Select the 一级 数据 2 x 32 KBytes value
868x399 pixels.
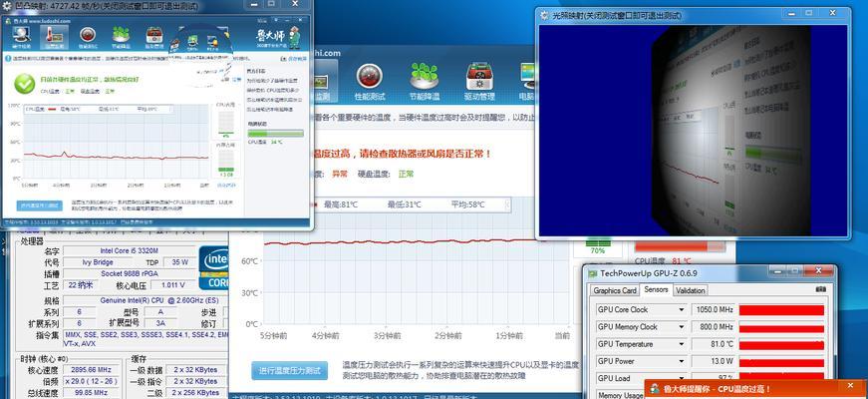[x=196, y=370]
